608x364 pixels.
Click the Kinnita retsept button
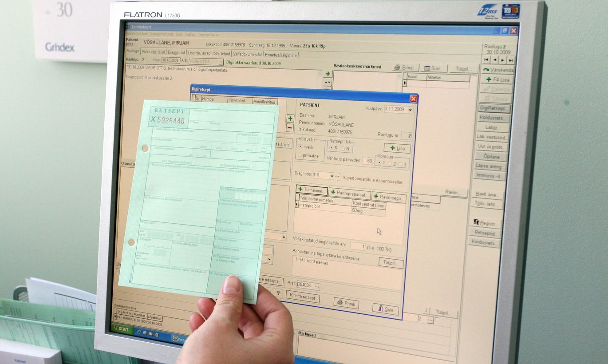[303, 297]
